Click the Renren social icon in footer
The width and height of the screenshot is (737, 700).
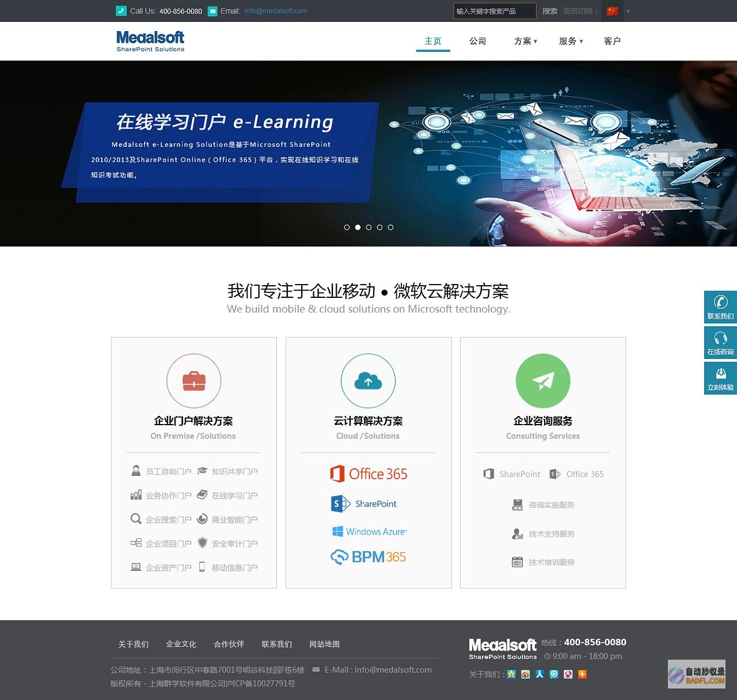coord(540,674)
